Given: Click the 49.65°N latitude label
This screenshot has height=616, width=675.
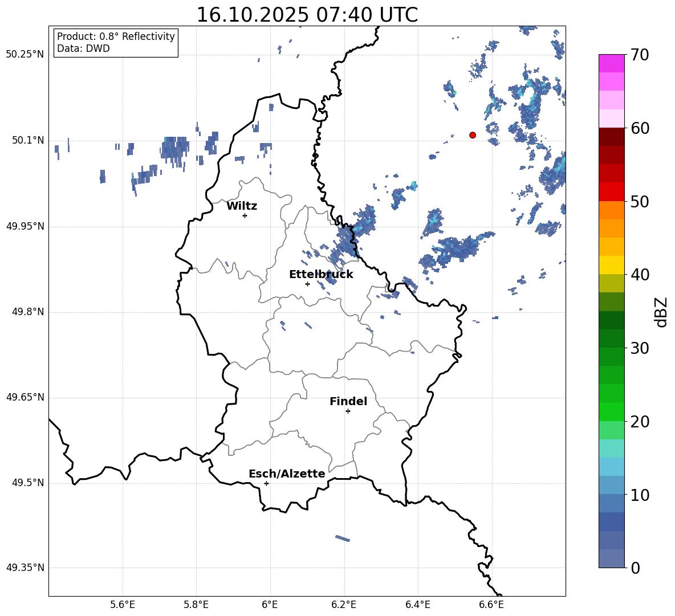Looking at the screenshot, I should [x=25, y=397].
